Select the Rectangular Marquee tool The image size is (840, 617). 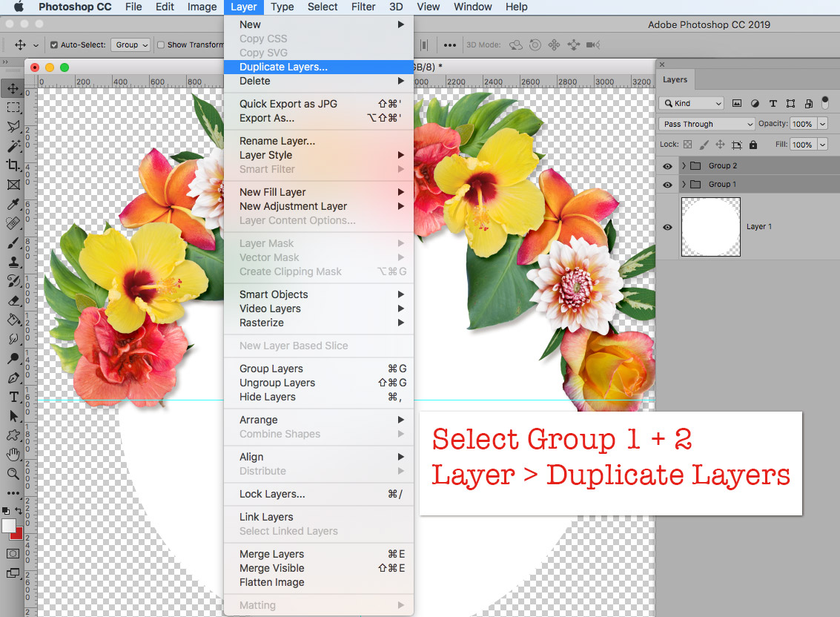point(13,108)
